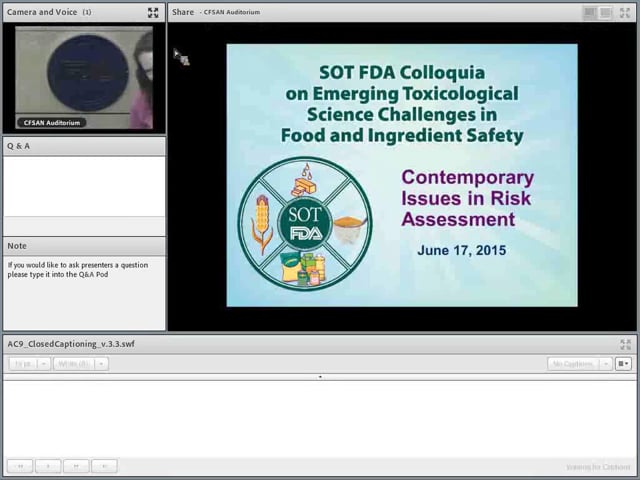Image resolution: width=640 pixels, height=480 pixels.
Task: Click the SOT FDA Colloquia slide heading
Action: (402, 104)
